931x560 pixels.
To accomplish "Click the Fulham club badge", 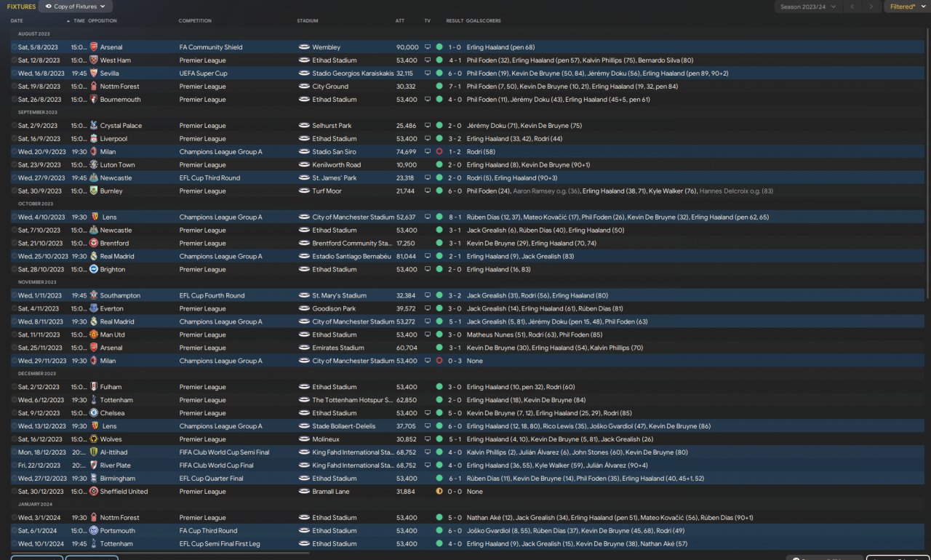I will 94,388.
